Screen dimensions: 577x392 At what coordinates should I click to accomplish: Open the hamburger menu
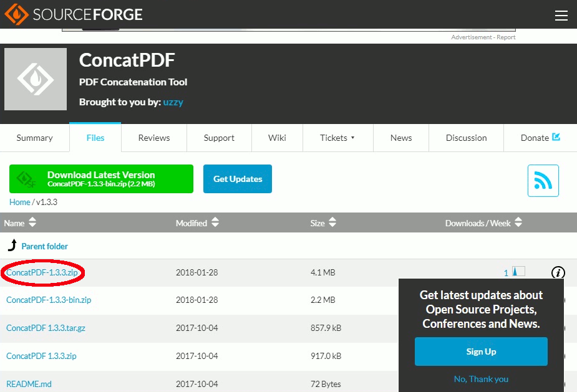pos(561,15)
